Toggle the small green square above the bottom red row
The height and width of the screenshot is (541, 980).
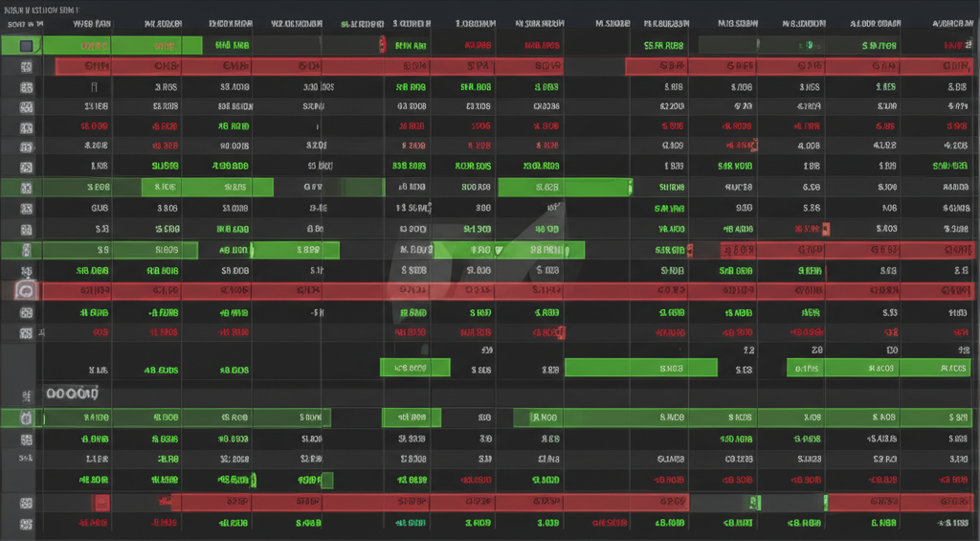[326, 480]
